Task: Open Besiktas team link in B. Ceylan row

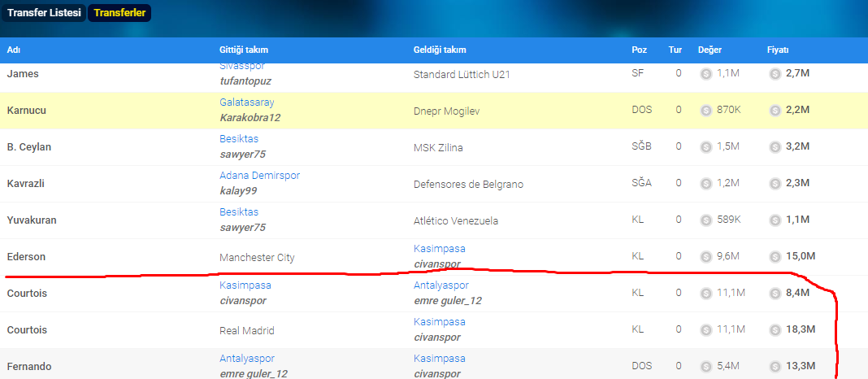Action: [239, 139]
